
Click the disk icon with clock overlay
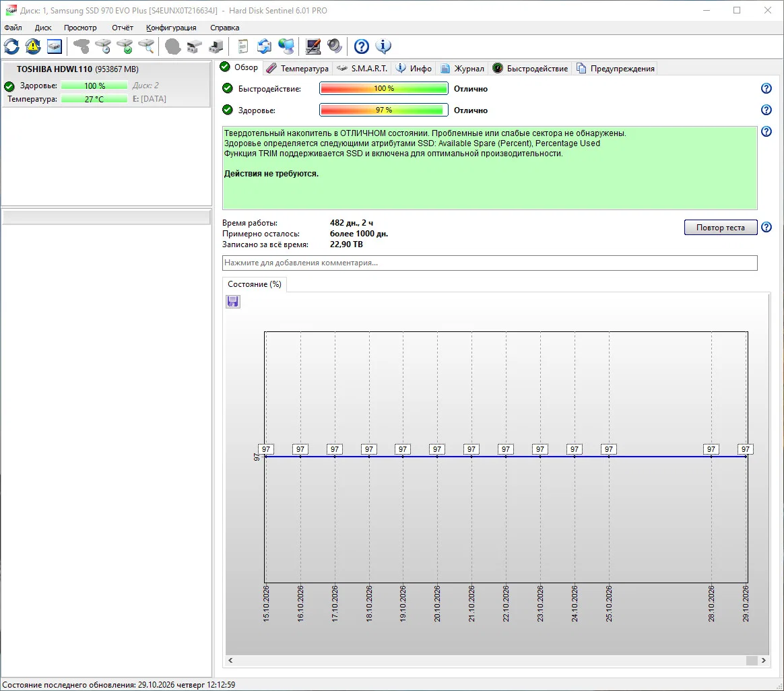(103, 46)
